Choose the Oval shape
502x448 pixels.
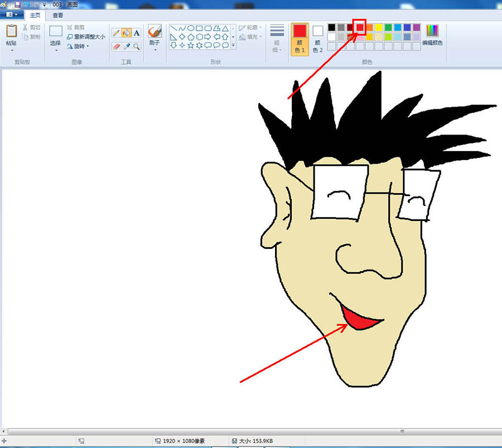(x=191, y=28)
